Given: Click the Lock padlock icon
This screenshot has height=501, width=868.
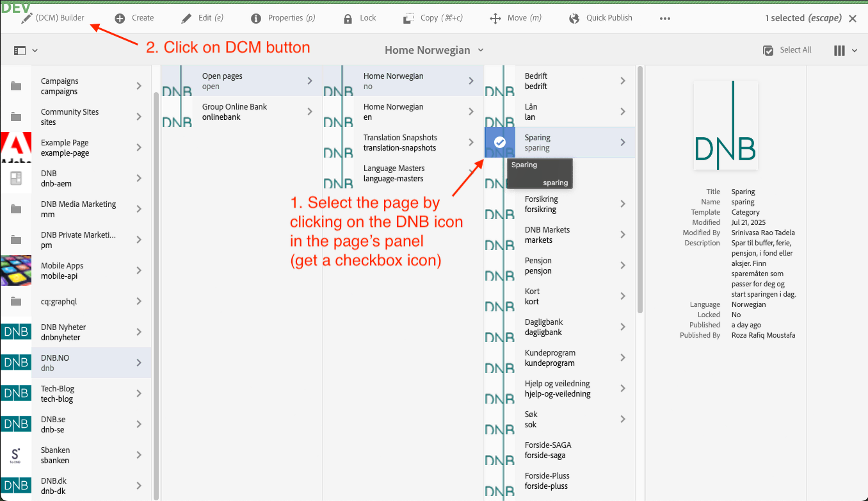Looking at the screenshot, I should coord(348,19).
